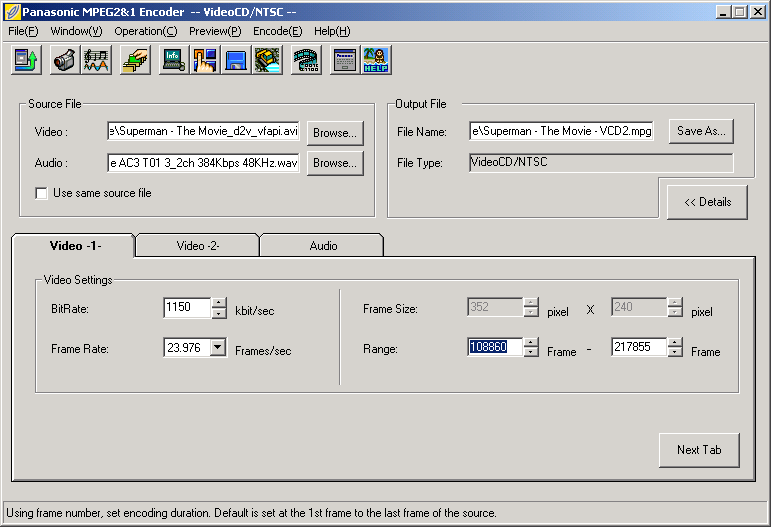Select the Video -1- tab
771x527 pixels.
pos(73,245)
